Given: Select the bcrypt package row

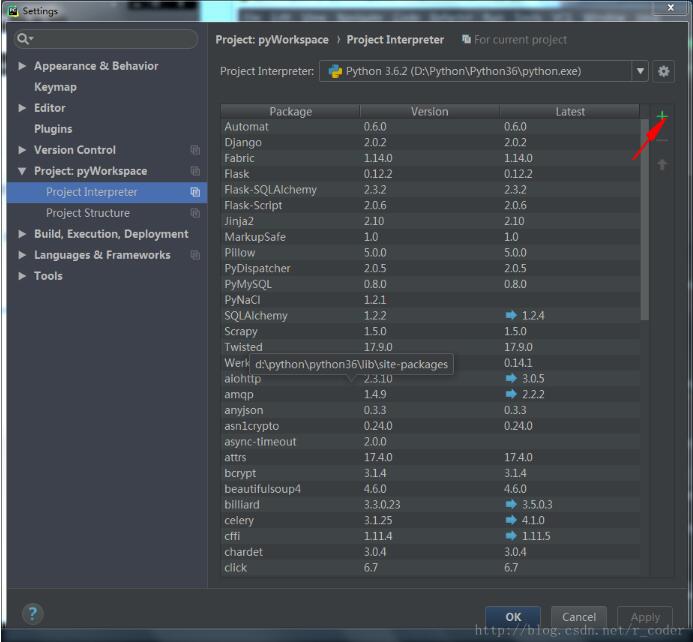Looking at the screenshot, I should [x=430, y=473].
